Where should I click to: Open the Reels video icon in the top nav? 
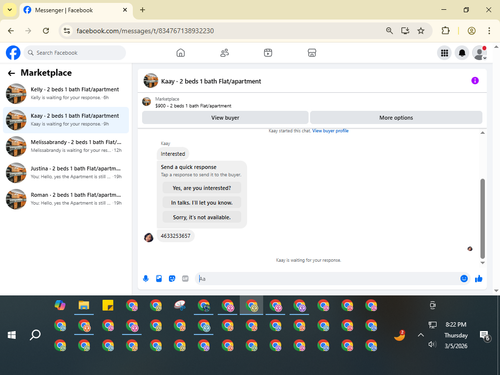click(x=268, y=53)
